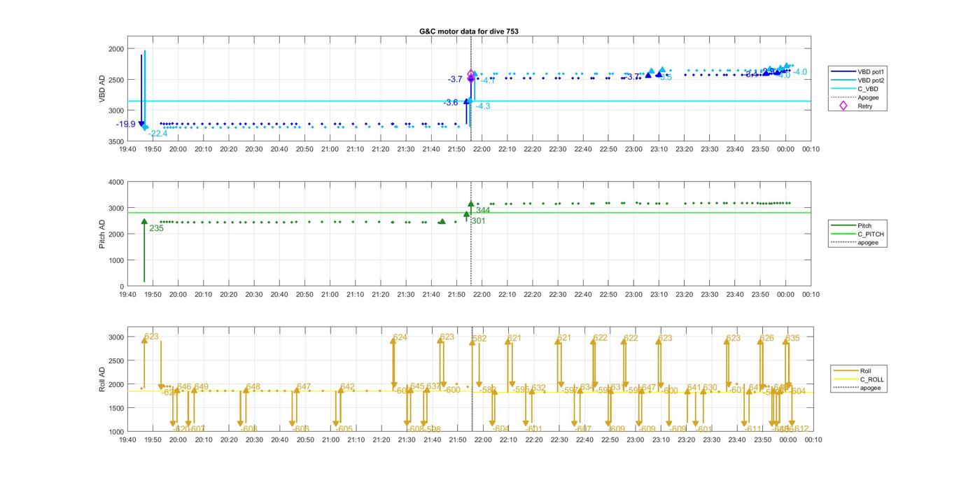The image size is (980, 485).
Task: Click the title "G&C motor data for dive 753"
Action: (x=469, y=31)
